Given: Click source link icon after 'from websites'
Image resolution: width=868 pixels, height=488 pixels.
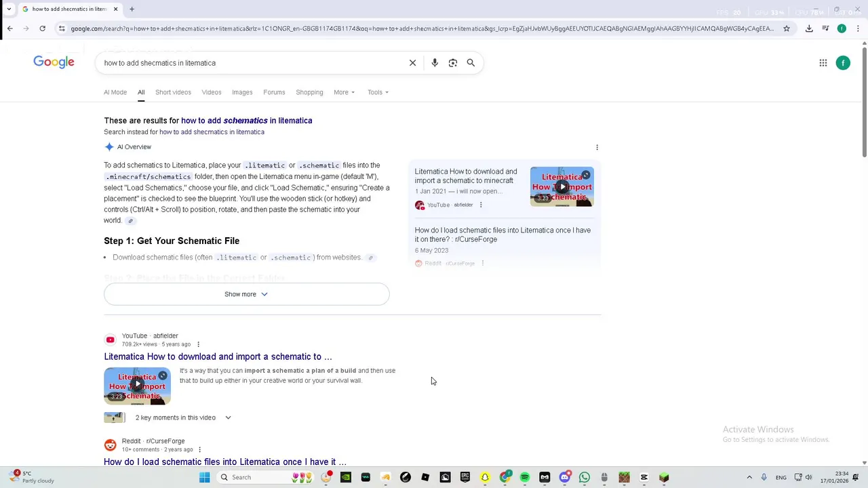Looking at the screenshot, I should 370,258.
